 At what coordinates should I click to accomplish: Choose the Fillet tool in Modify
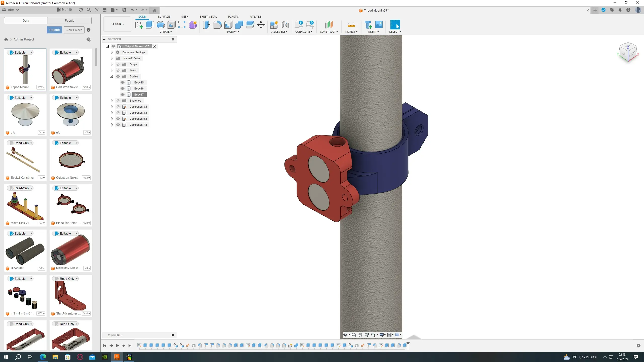point(217,25)
